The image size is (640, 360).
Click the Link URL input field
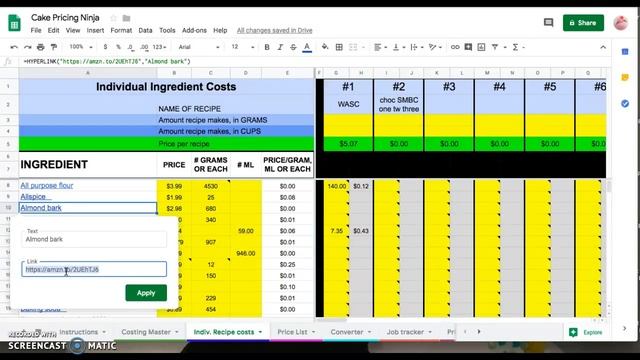click(x=94, y=269)
